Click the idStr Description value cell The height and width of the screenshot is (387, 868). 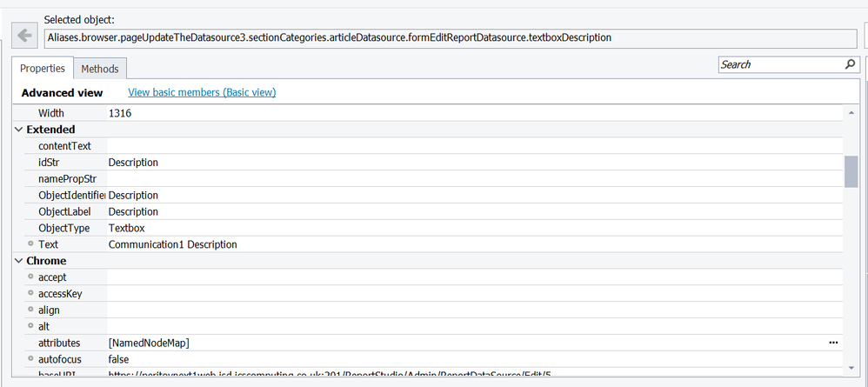click(x=133, y=163)
